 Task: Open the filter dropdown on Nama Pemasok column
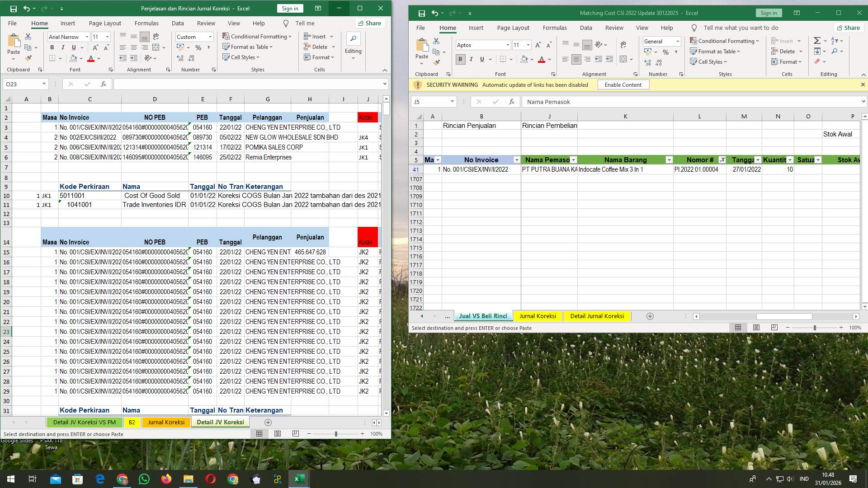click(574, 160)
